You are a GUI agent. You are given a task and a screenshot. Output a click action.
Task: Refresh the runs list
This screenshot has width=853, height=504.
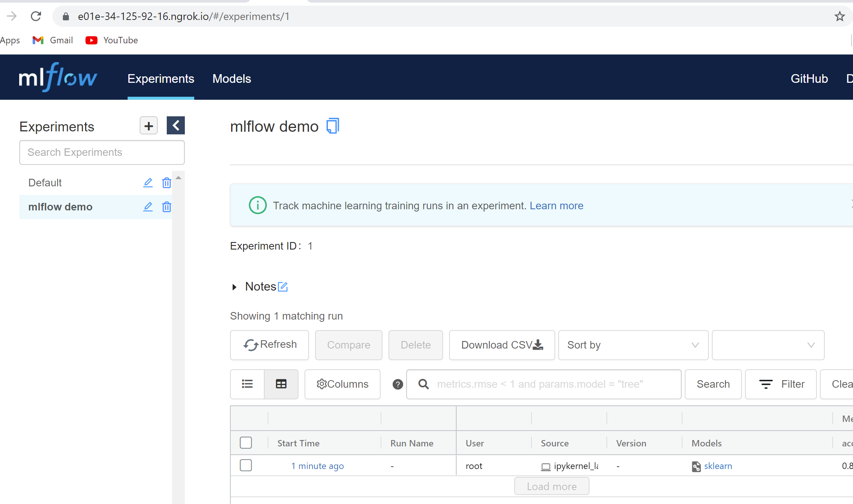pos(270,345)
